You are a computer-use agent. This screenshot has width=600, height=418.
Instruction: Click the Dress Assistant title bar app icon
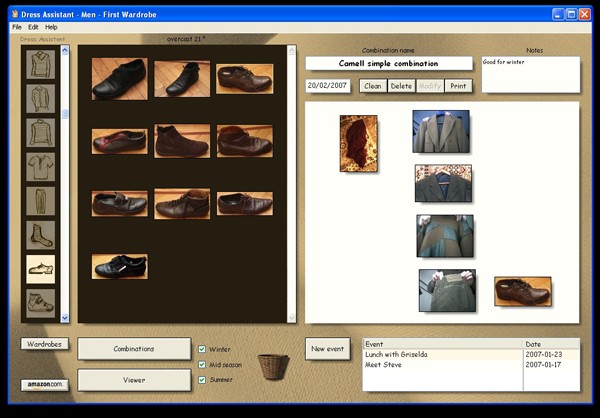coord(15,15)
